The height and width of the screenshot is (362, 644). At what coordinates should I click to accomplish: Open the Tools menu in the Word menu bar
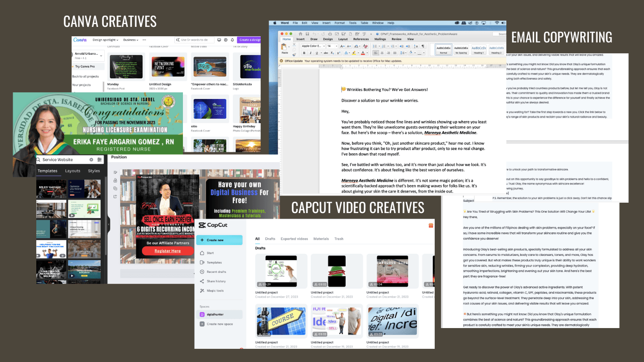[353, 23]
